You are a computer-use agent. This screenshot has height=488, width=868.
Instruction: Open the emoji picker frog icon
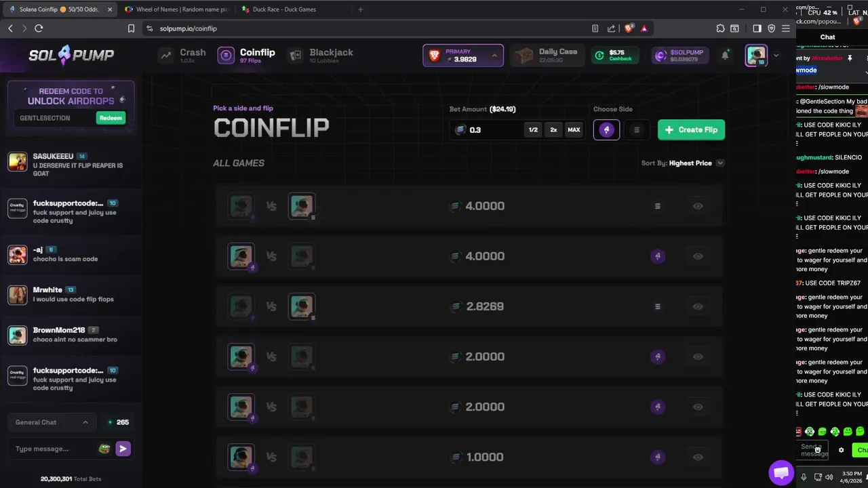[x=104, y=449]
